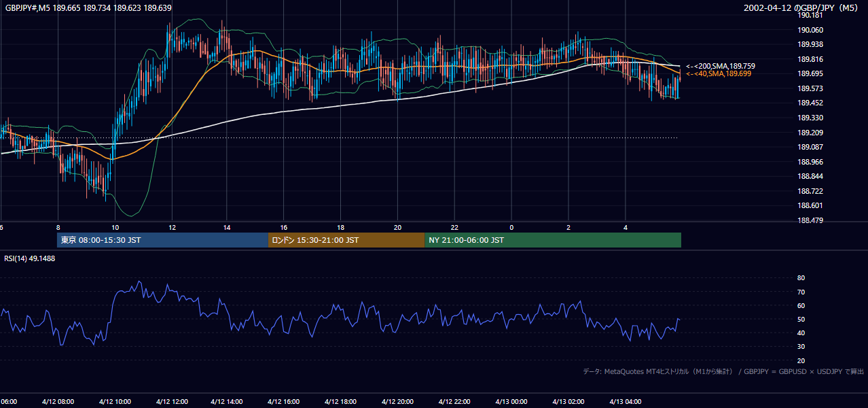This screenshot has width=868, height=408.
Task: Click the MetaQuotes MT4 data source note
Action: point(724,371)
